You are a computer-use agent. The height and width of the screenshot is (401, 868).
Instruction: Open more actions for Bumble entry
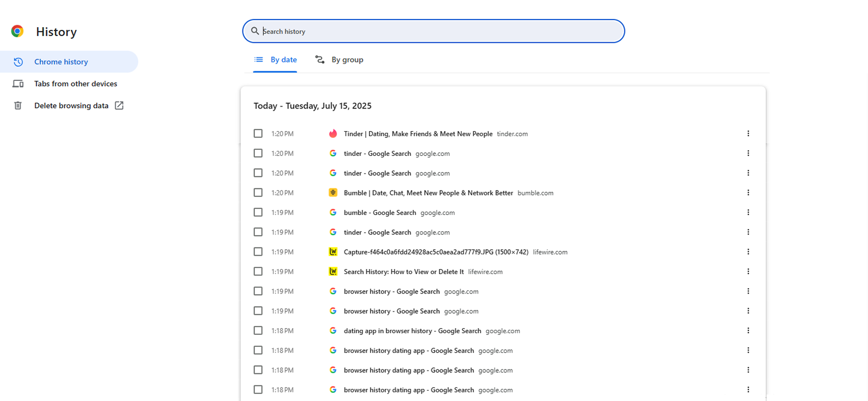(x=748, y=193)
